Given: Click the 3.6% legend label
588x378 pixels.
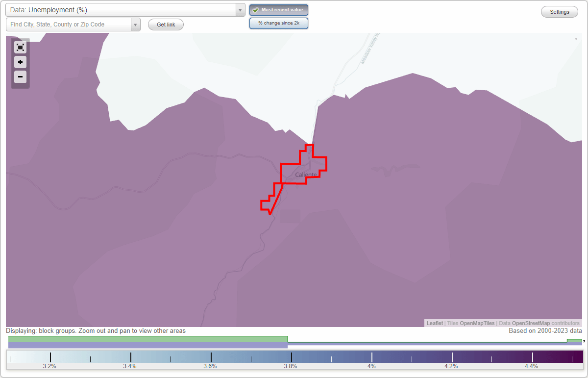Looking at the screenshot, I should click(x=210, y=366).
